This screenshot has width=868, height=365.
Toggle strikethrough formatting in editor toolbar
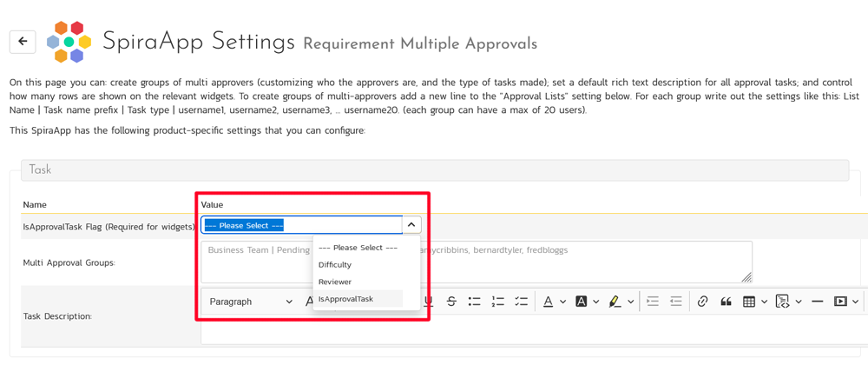click(451, 302)
